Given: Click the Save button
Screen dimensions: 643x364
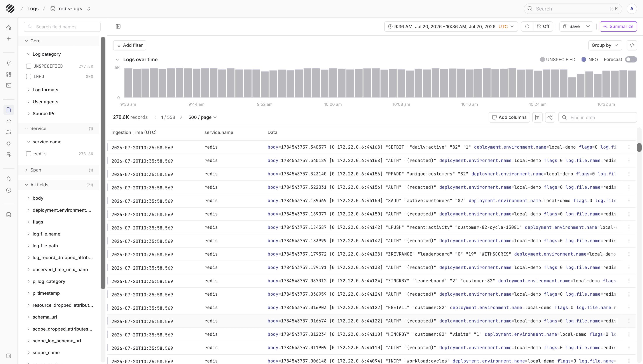Looking at the screenshot, I should (571, 26).
